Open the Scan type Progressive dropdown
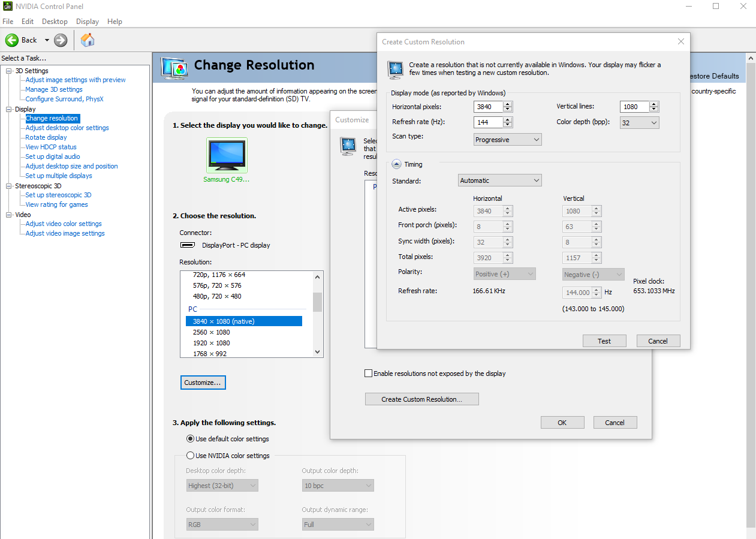This screenshot has width=756, height=539. pos(507,140)
